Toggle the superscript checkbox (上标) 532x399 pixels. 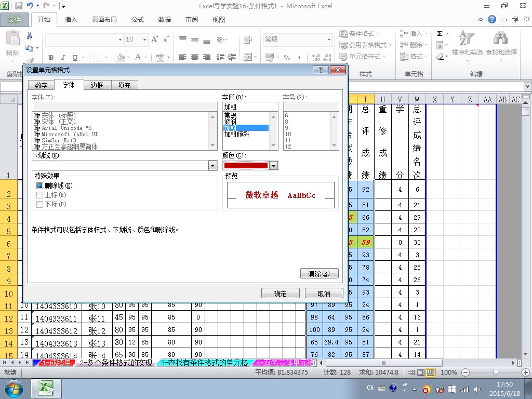coord(39,195)
